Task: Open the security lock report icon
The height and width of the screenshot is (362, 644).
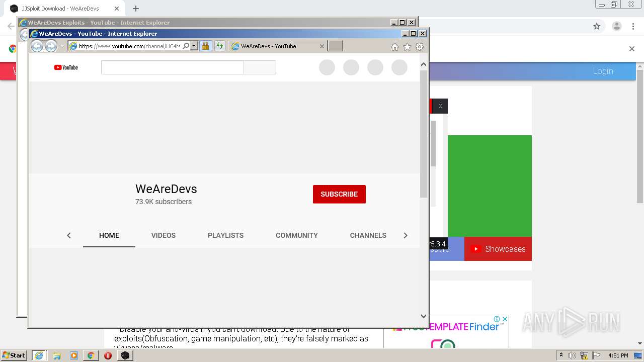Action: [x=205, y=46]
